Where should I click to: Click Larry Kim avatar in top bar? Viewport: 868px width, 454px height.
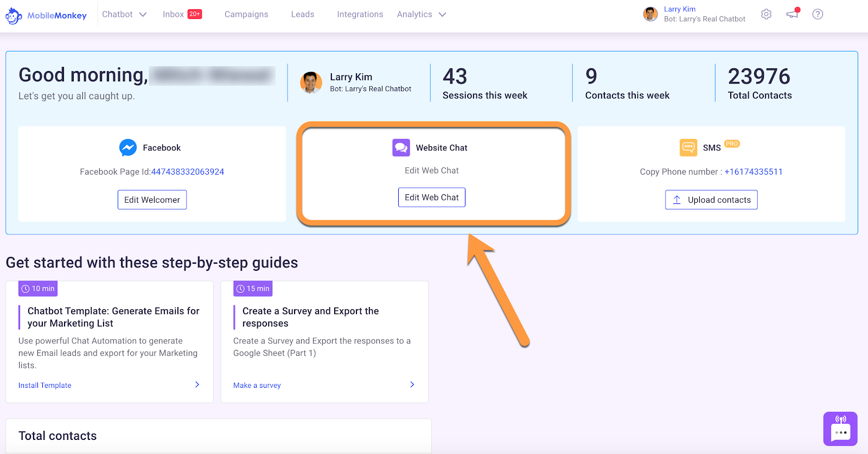650,14
